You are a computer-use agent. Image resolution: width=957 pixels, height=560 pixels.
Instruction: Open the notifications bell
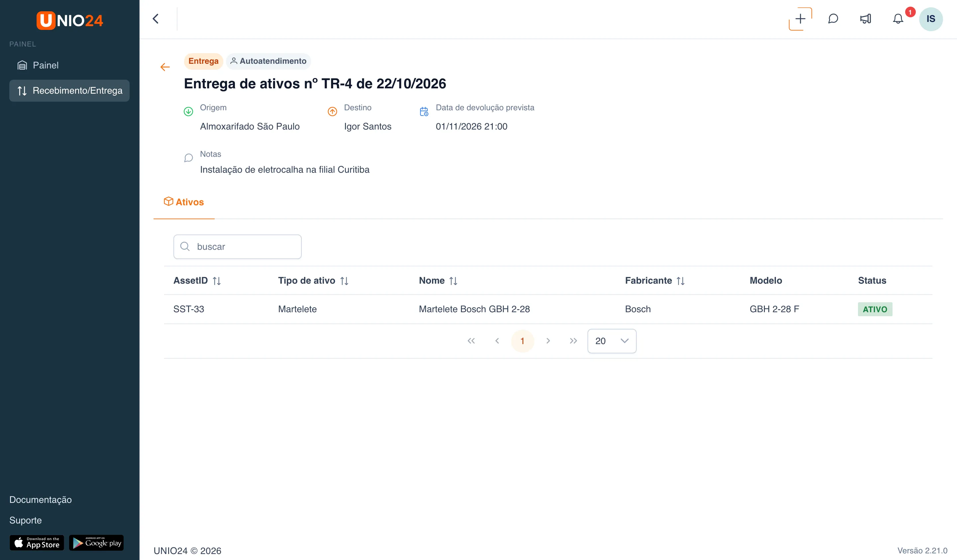(x=898, y=19)
